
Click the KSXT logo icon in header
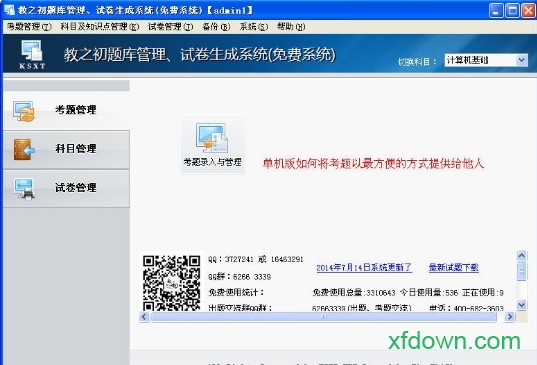[x=32, y=54]
